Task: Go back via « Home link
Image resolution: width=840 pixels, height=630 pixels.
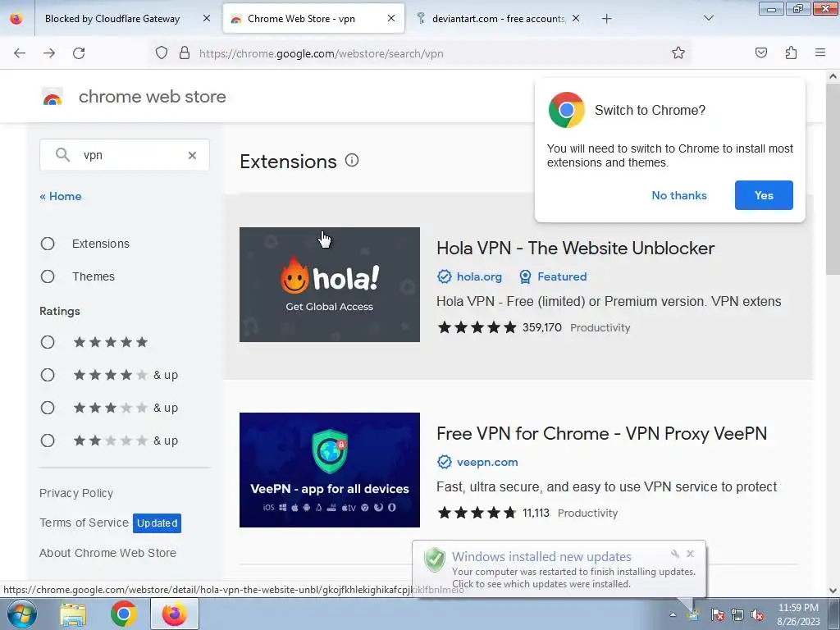Action: pos(61,197)
